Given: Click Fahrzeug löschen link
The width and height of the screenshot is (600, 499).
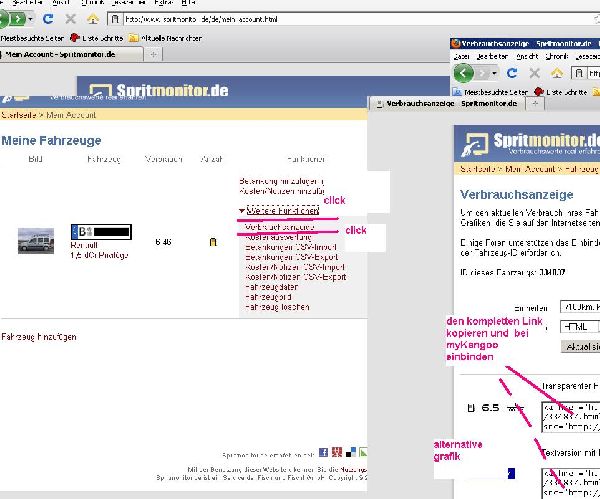Looking at the screenshot, I should 277,307.
